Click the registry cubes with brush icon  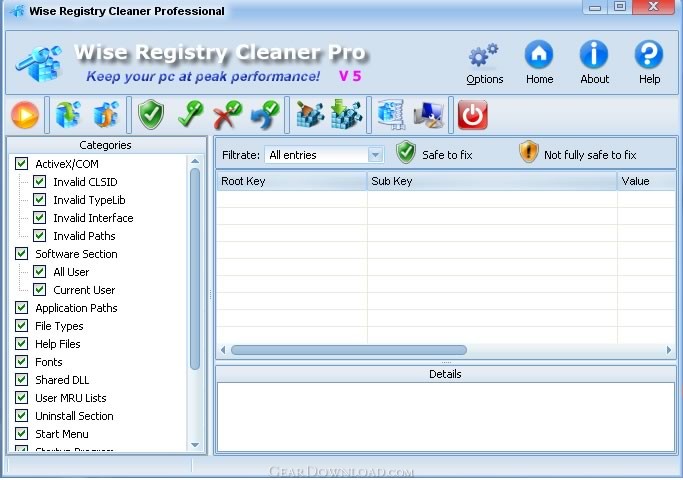point(310,115)
